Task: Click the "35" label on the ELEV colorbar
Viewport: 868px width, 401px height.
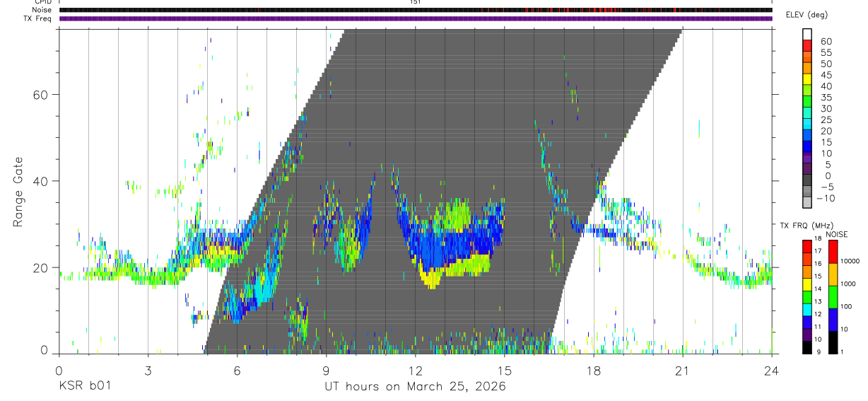Action: click(x=825, y=98)
